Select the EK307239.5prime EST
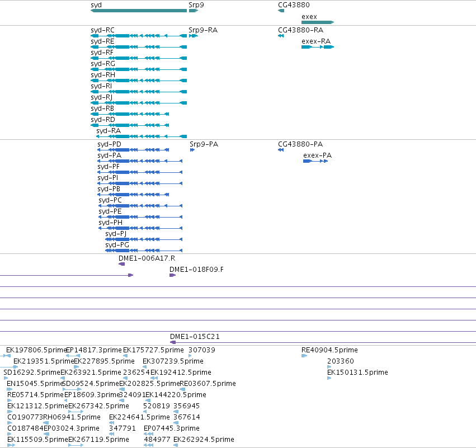 [145, 367]
